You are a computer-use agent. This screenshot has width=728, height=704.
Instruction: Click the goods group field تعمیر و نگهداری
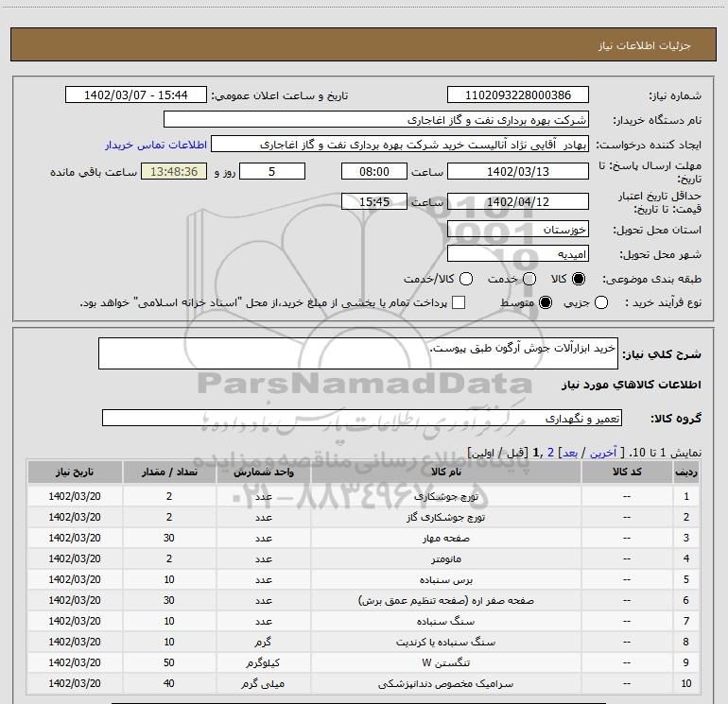click(362, 418)
